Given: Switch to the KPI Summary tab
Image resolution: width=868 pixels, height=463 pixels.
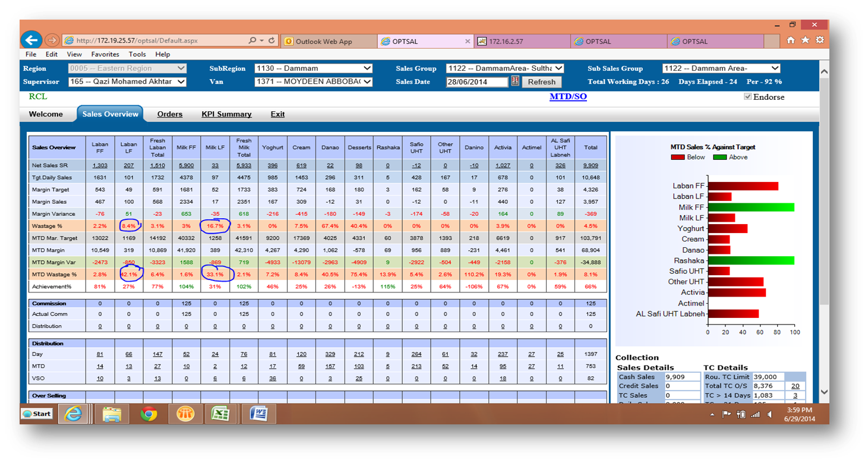Looking at the screenshot, I should [x=226, y=114].
